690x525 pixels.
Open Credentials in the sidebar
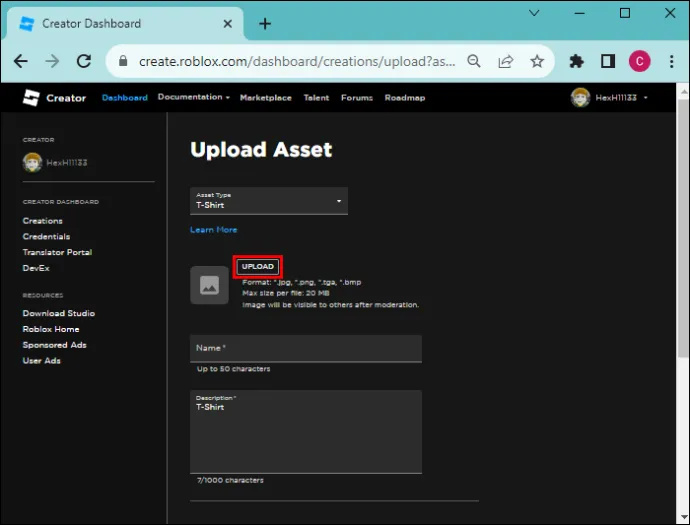click(x=46, y=237)
